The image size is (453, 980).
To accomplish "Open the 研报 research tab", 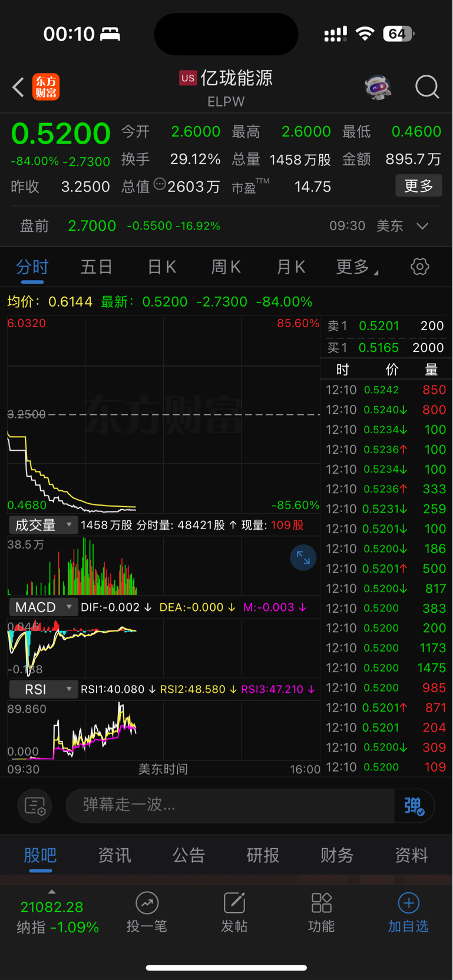I will pyautogui.click(x=263, y=855).
